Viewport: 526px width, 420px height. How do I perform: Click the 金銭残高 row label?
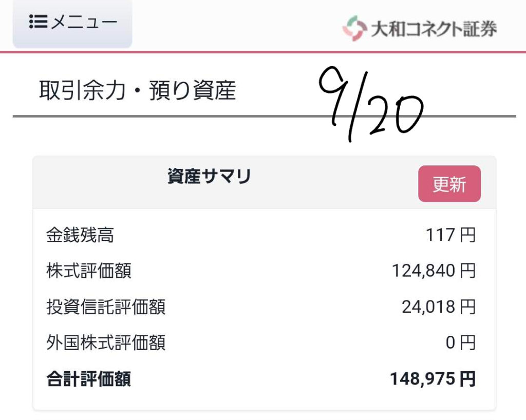pyautogui.click(x=80, y=235)
